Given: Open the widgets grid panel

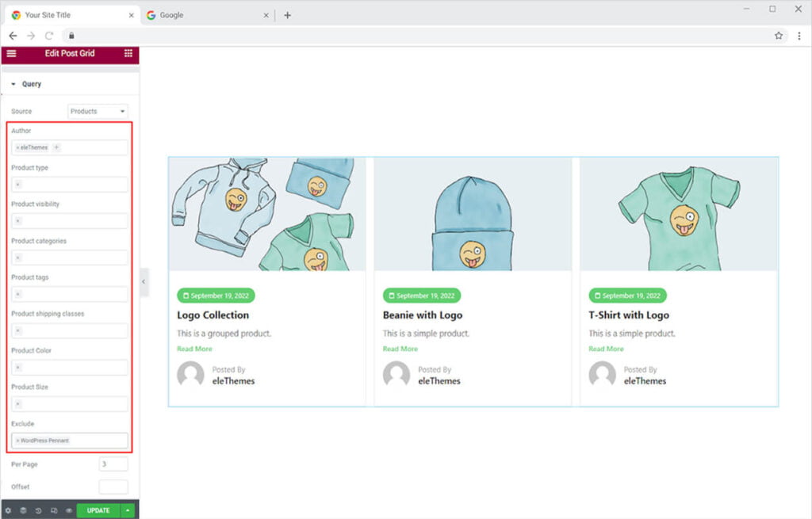Looking at the screenshot, I should coord(128,53).
